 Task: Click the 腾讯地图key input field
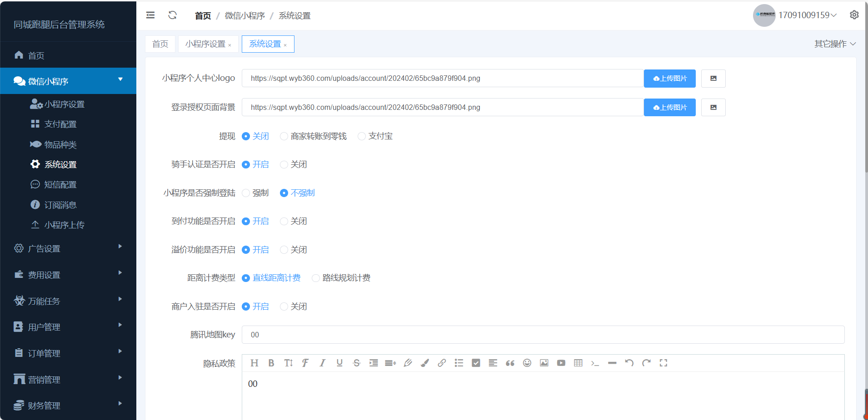point(543,335)
